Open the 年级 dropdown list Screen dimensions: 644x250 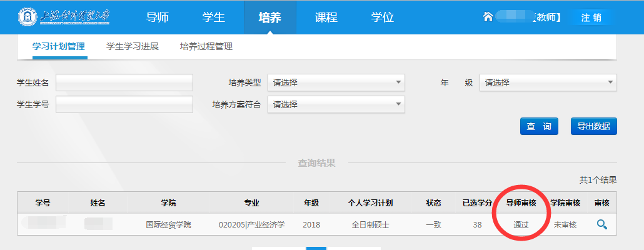[x=548, y=82]
